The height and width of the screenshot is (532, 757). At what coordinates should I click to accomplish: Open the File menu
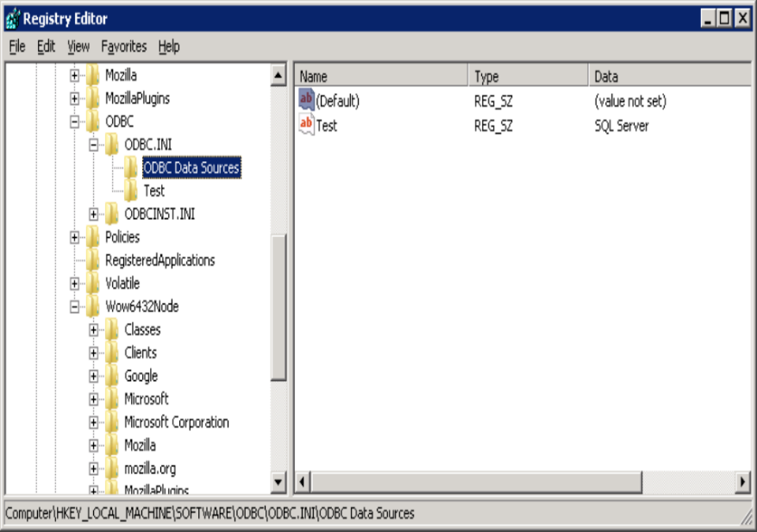pos(17,47)
